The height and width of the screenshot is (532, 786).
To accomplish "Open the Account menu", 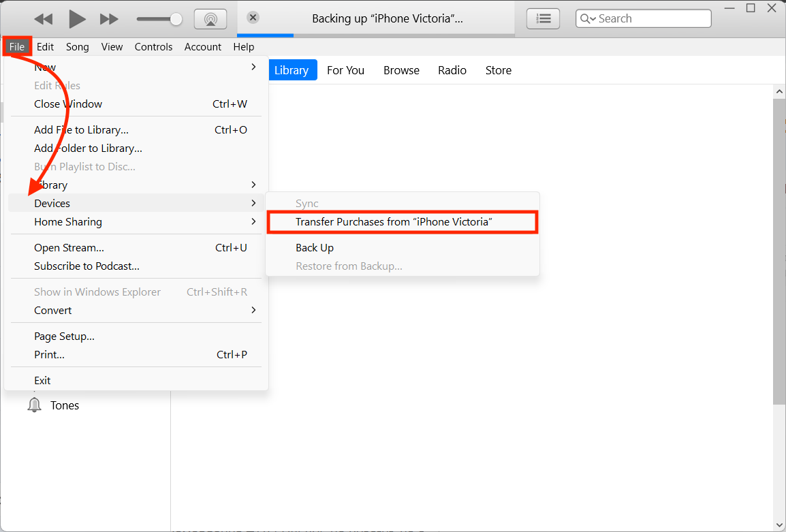I will (x=202, y=46).
